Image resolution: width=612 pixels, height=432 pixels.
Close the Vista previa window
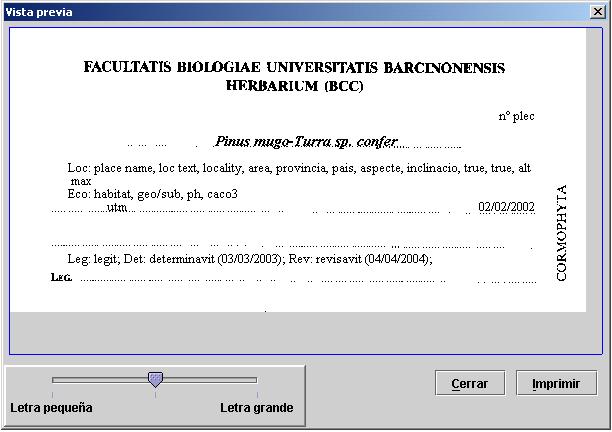[x=598, y=12]
